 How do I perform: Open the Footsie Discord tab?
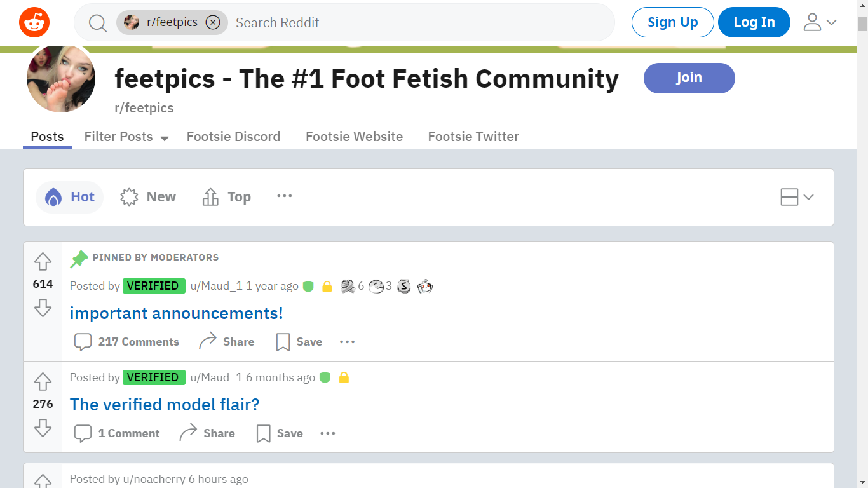(x=233, y=137)
